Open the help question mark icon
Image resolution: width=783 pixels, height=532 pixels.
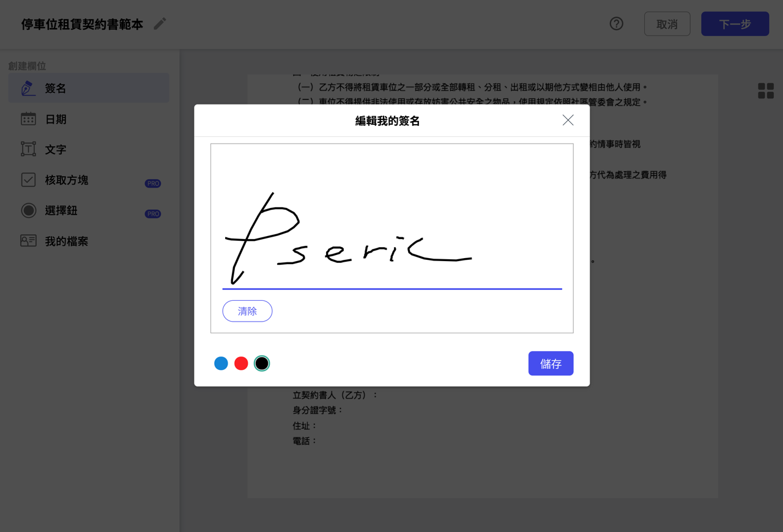[617, 24]
